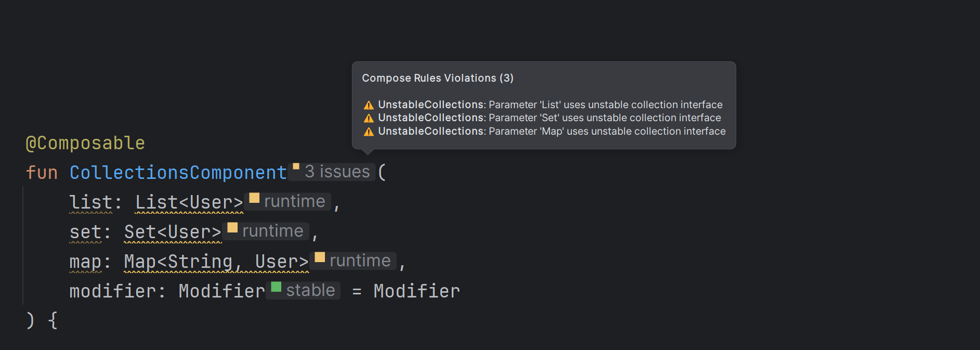The width and height of the screenshot is (980, 350).
Task: Click the 'runtime' hint on the list parameter
Action: 294,201
